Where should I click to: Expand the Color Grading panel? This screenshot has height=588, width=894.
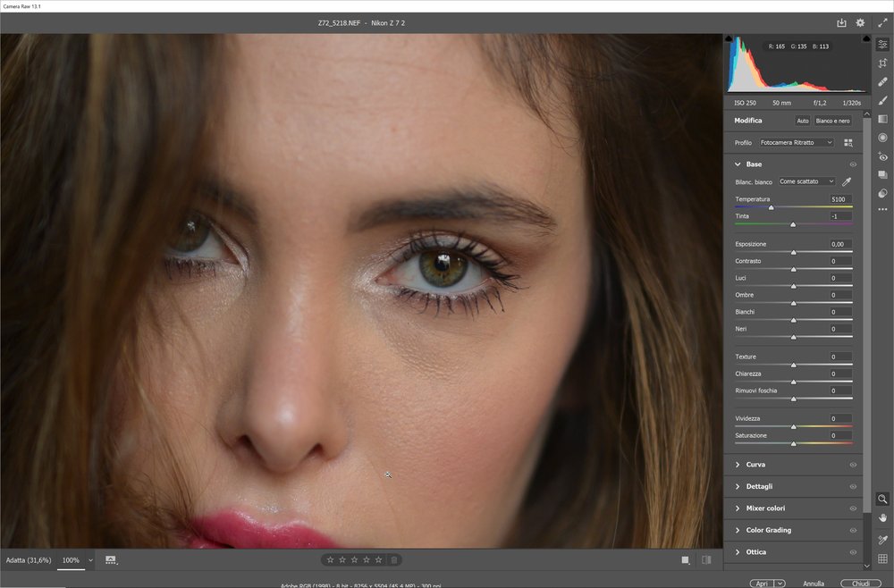[x=738, y=531]
